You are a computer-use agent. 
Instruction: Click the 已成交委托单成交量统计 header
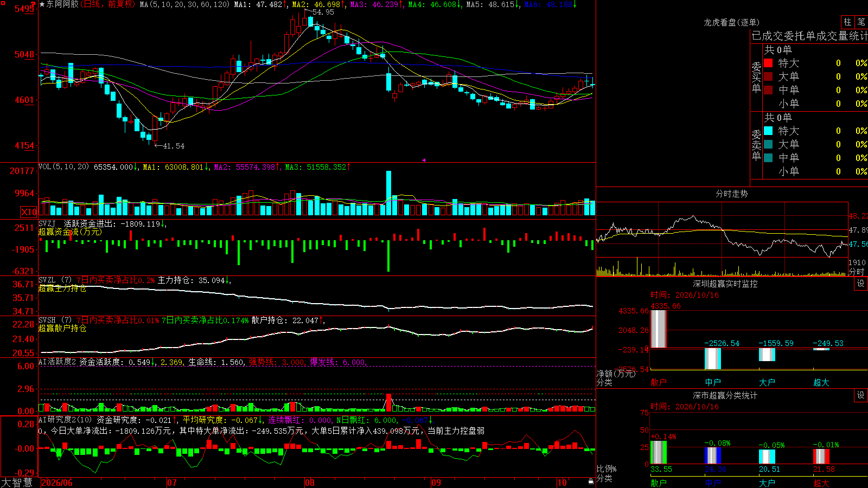point(809,36)
